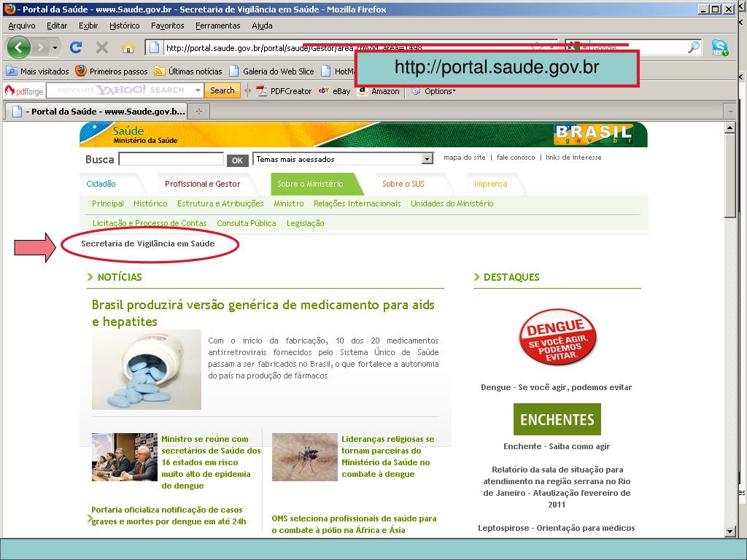The width and height of the screenshot is (747, 560).
Task: Switch to the Sobre o SUS tab
Action: [x=403, y=184]
